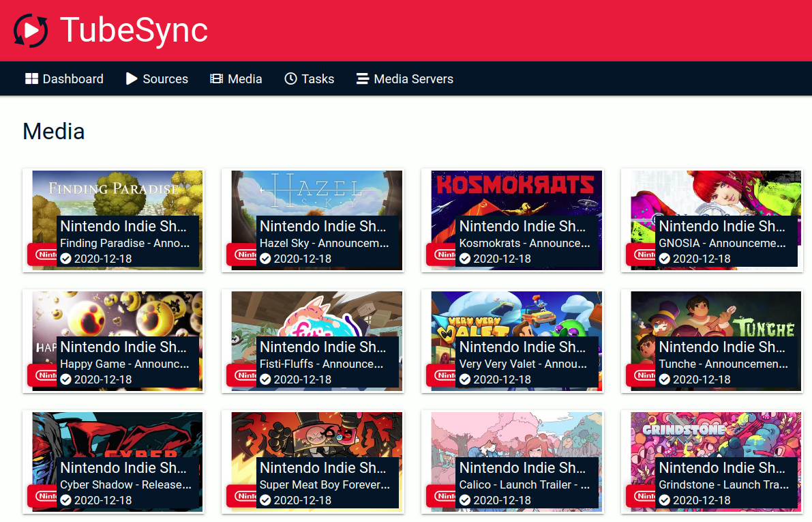Open the Calico launch trailer link

(x=524, y=484)
